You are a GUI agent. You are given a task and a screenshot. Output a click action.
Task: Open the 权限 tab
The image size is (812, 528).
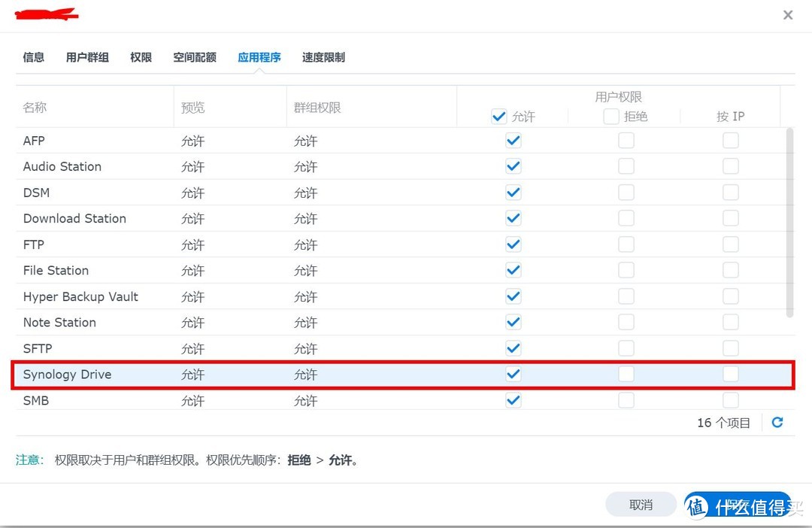[141, 57]
